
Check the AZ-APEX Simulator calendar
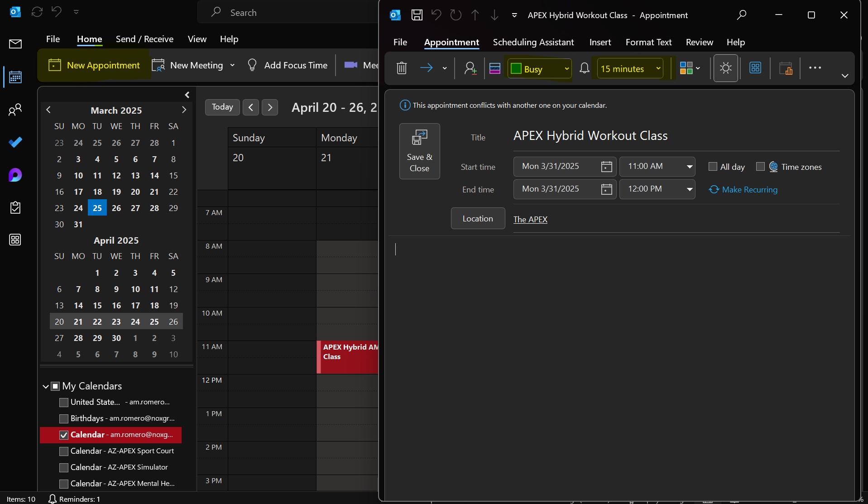pyautogui.click(x=64, y=467)
